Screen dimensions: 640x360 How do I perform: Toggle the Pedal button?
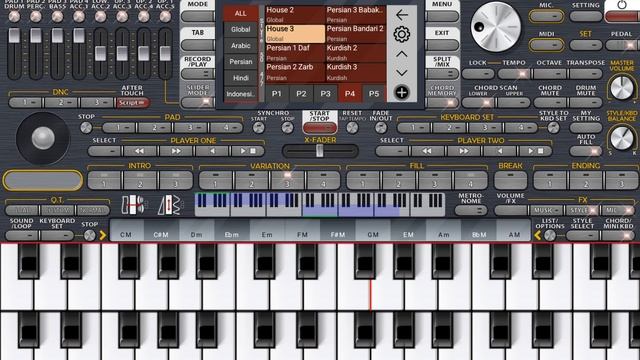(x=622, y=45)
